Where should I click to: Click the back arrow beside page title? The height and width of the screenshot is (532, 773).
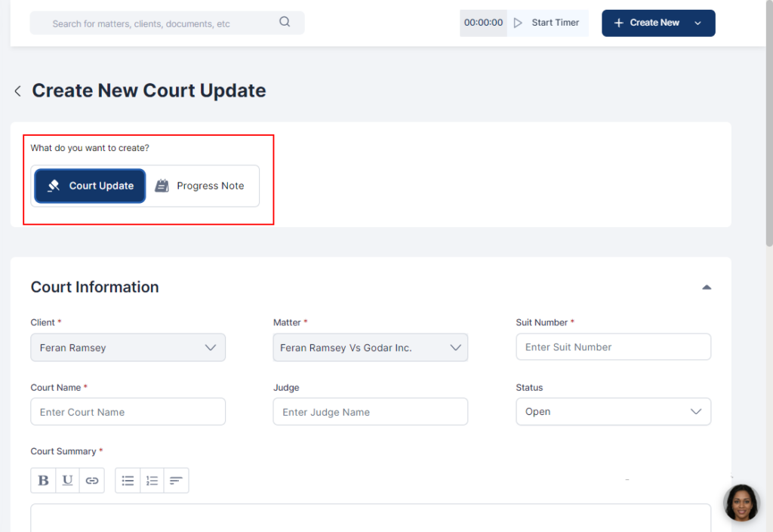point(17,91)
